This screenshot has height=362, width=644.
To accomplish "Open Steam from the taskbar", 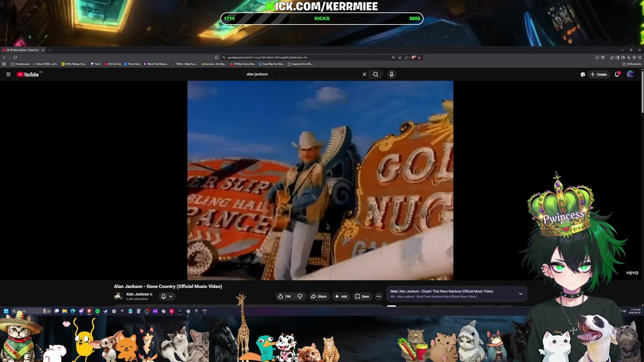I will click(106, 311).
